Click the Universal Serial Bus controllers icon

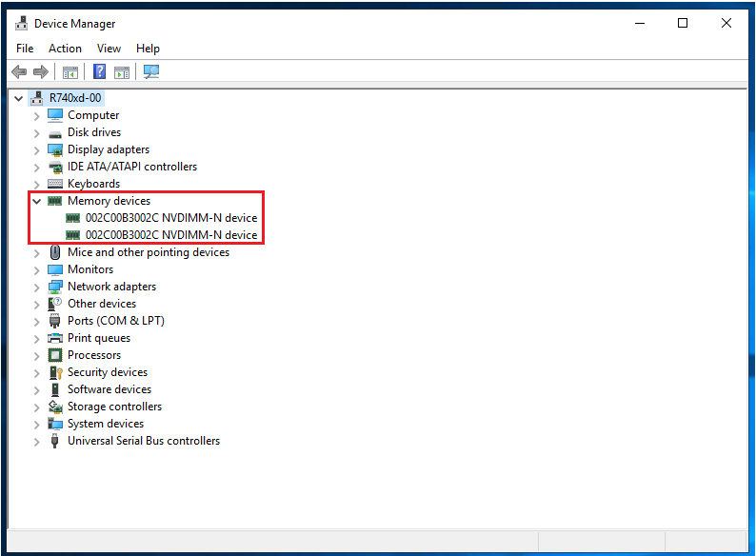pos(55,441)
